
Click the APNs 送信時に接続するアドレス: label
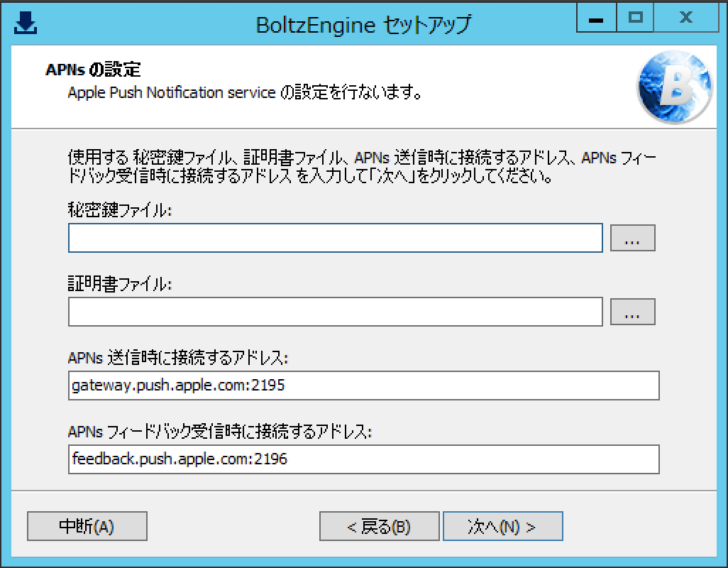pos(178,358)
